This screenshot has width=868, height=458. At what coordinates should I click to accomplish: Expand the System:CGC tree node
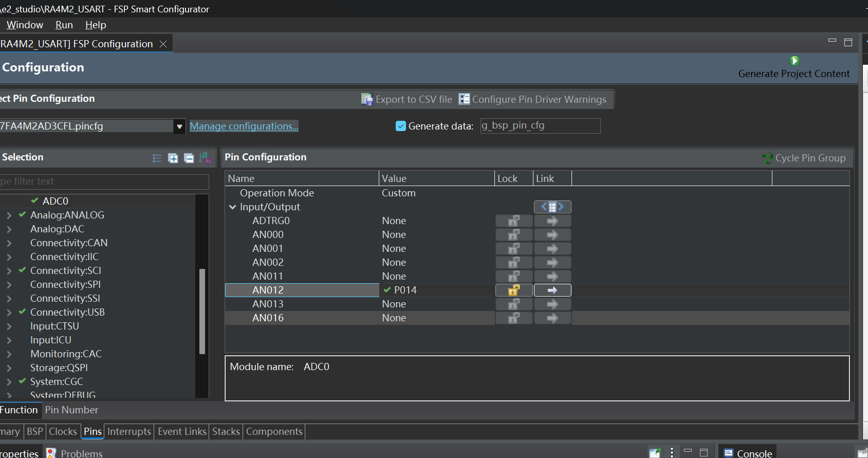(x=9, y=382)
